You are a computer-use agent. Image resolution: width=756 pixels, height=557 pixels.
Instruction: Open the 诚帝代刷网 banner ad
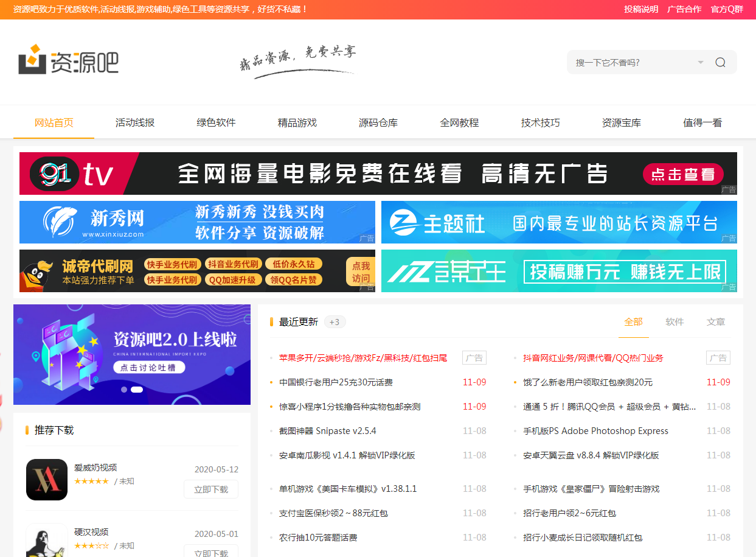coord(197,271)
